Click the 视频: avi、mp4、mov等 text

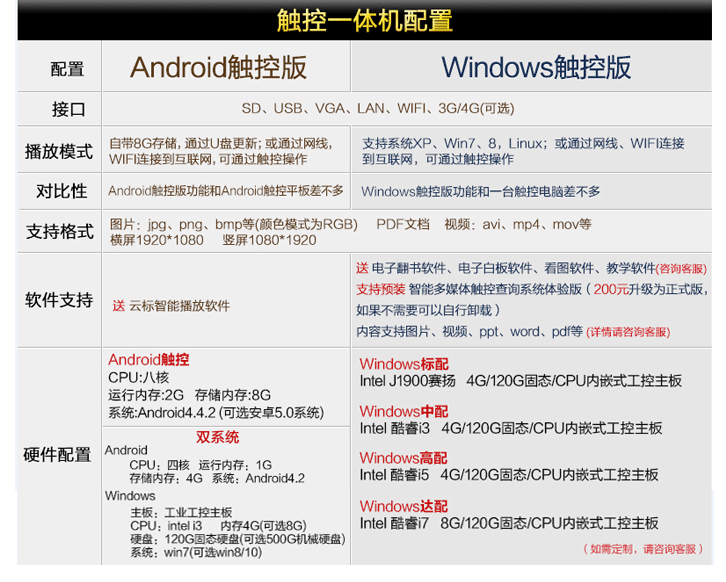(x=518, y=225)
